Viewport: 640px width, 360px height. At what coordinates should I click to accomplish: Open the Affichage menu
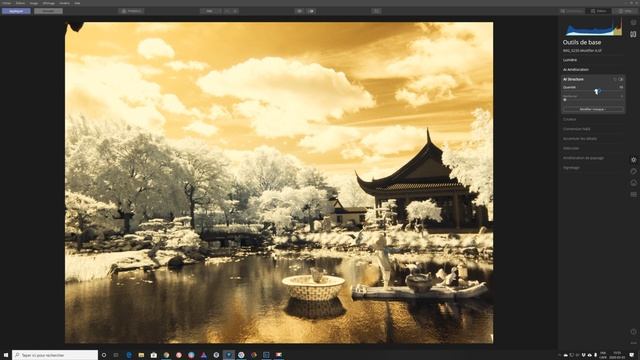point(49,3)
